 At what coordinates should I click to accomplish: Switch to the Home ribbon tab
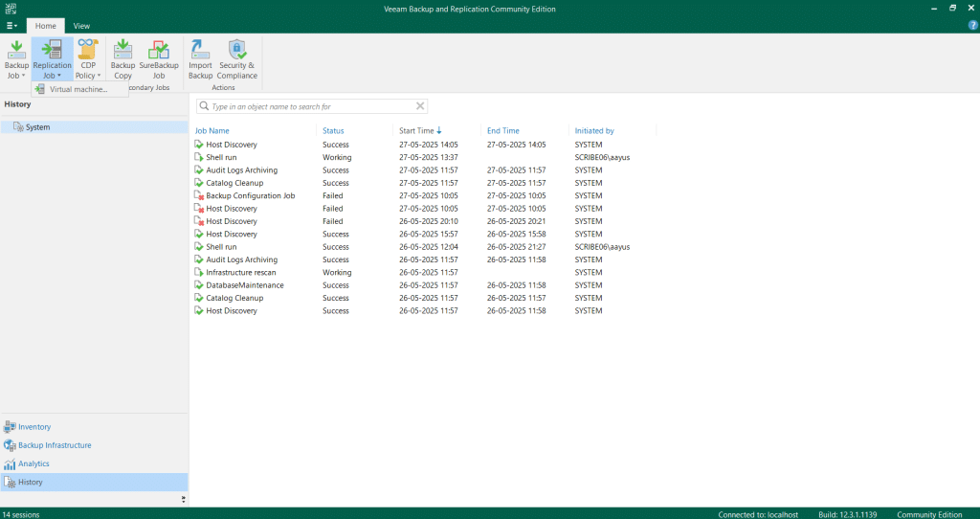[45, 26]
